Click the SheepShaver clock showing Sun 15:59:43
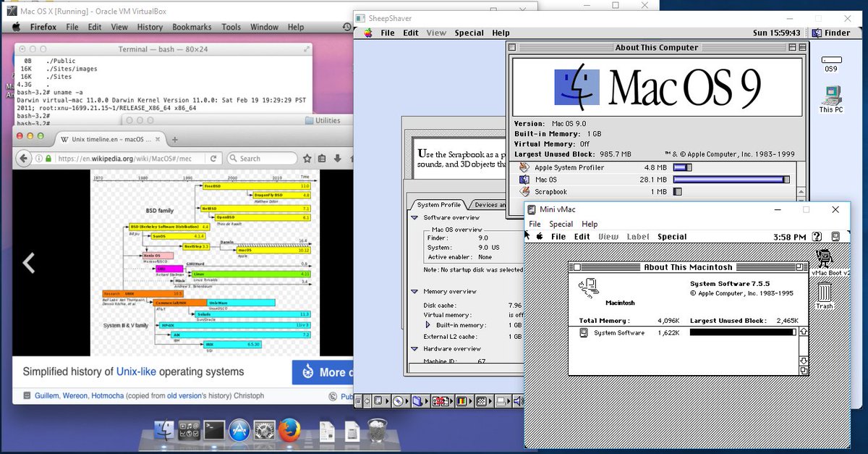 pyautogui.click(x=777, y=33)
